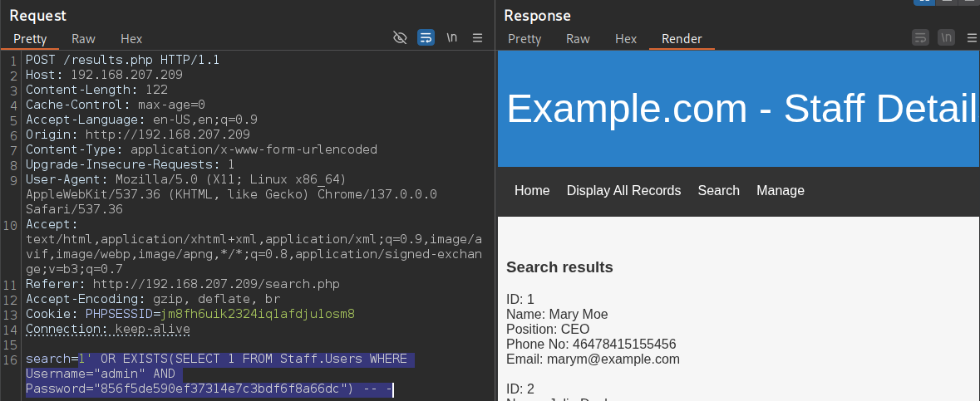This screenshot has width=980, height=401.
Task: Click 'Connection: keep-alive' header
Action: point(107,329)
